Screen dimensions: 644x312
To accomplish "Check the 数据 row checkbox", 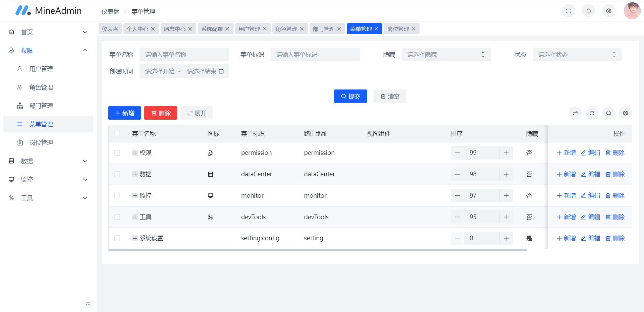I will pyautogui.click(x=117, y=174).
